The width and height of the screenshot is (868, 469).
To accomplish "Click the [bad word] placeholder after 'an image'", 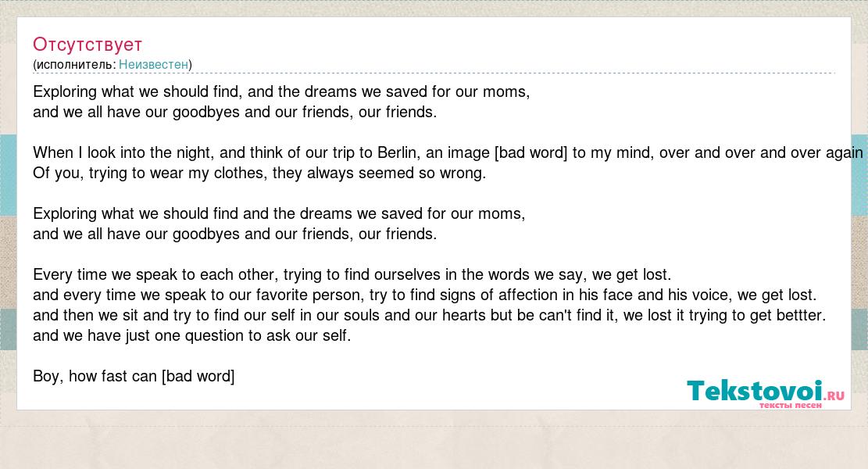I will tap(530, 153).
